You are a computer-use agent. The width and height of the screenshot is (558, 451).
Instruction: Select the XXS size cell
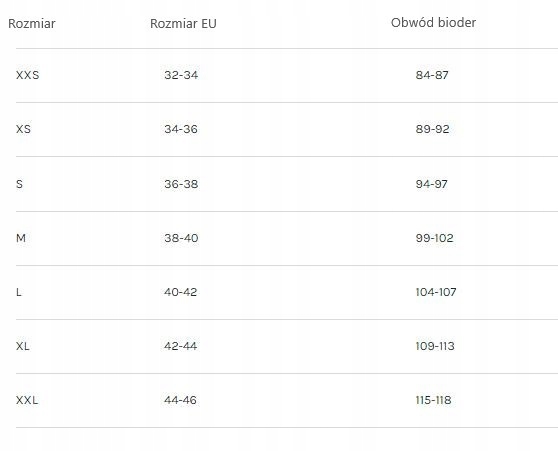click(27, 75)
